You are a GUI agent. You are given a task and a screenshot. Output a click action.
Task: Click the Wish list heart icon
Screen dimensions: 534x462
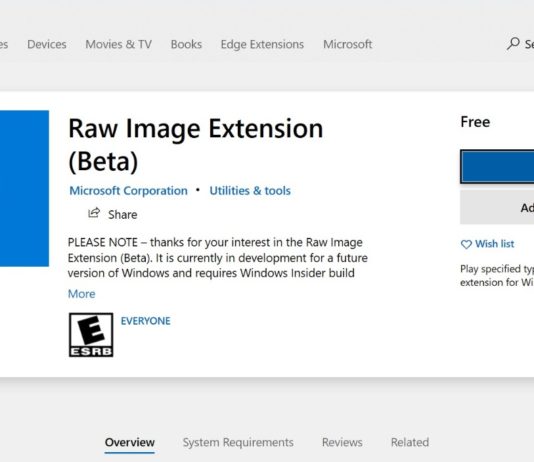point(466,244)
